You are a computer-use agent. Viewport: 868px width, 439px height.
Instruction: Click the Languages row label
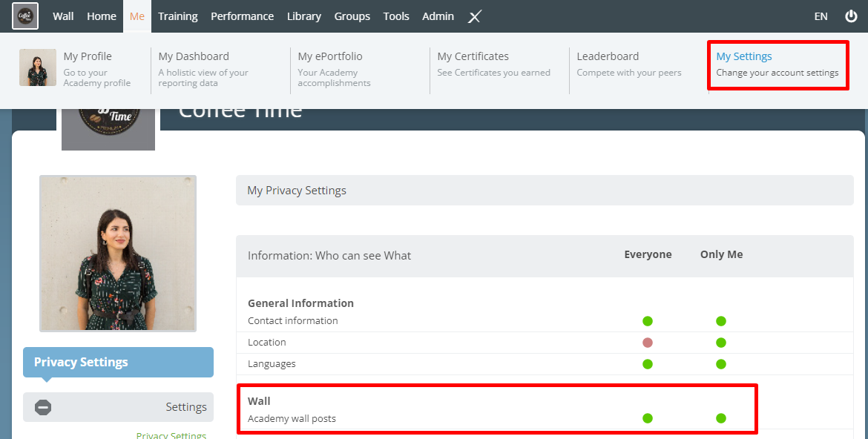point(272,364)
